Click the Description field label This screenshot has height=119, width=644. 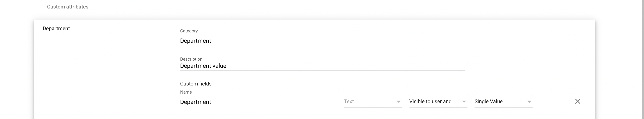coord(191,59)
